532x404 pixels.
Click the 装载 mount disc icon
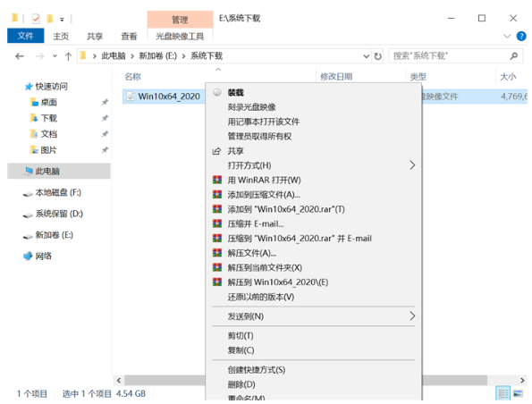[x=217, y=92]
